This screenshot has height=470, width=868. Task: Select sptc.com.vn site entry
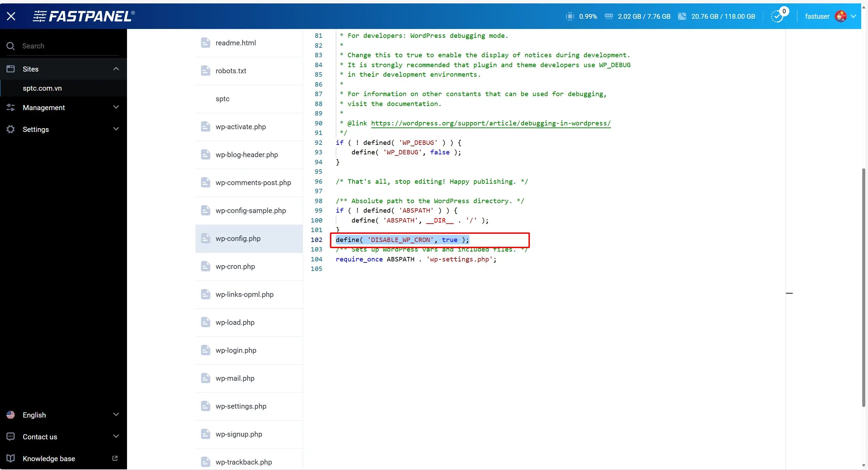[42, 88]
